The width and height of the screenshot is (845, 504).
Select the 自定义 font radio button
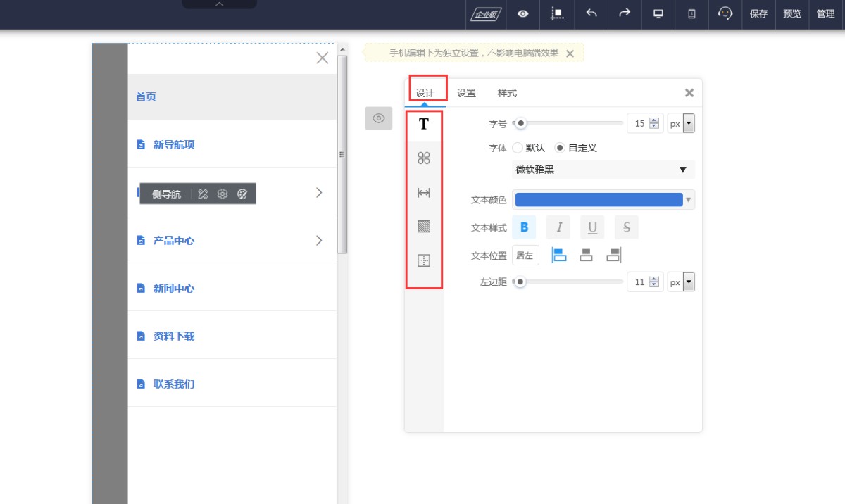pos(560,148)
